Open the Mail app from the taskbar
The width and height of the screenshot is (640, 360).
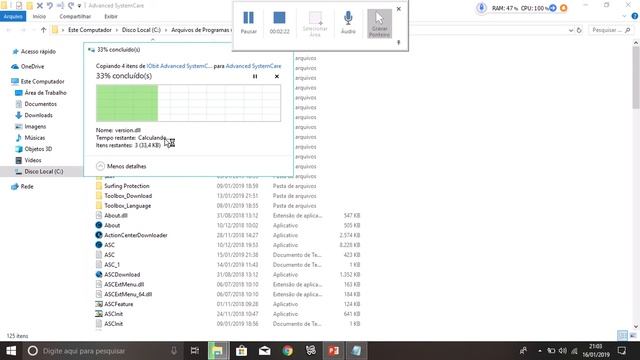point(264,351)
